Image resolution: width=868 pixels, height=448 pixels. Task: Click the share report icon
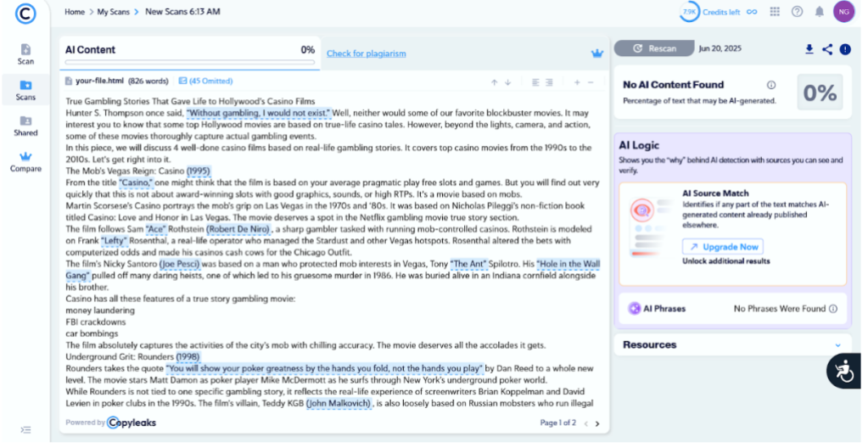827,49
